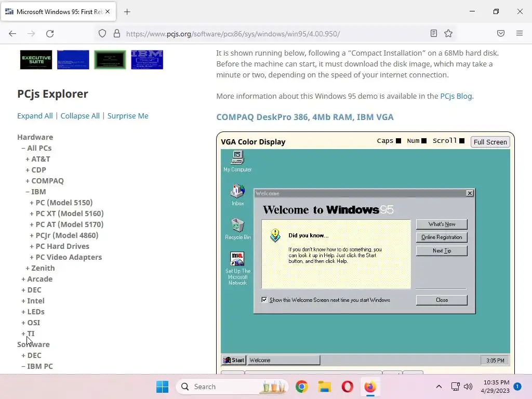Viewport: 532px width, 399px height.
Task: Select the Inbox desktop icon
Action: 237,195
